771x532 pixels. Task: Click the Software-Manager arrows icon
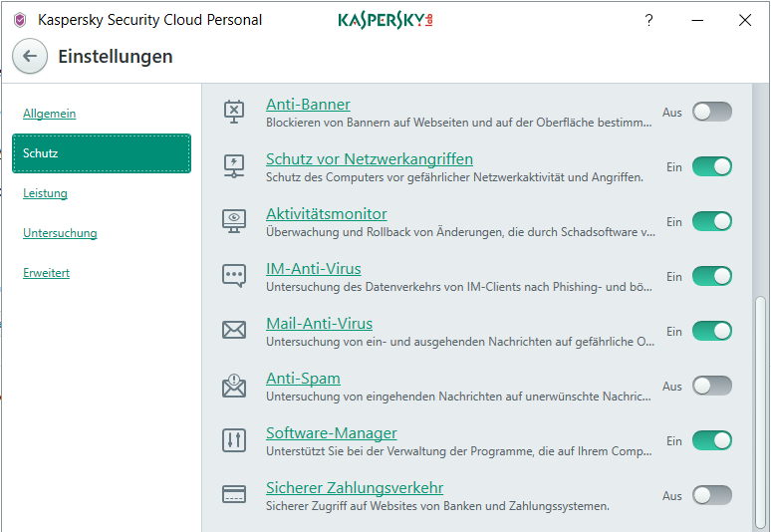233,440
